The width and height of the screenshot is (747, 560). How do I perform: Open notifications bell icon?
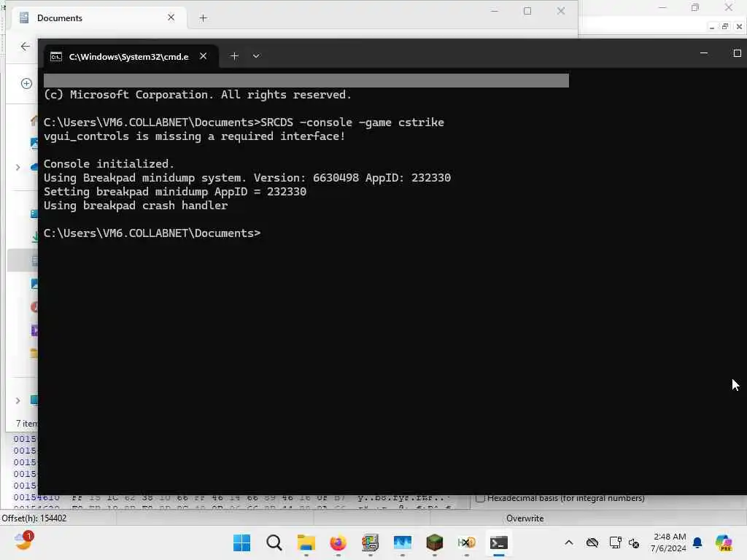(697, 542)
